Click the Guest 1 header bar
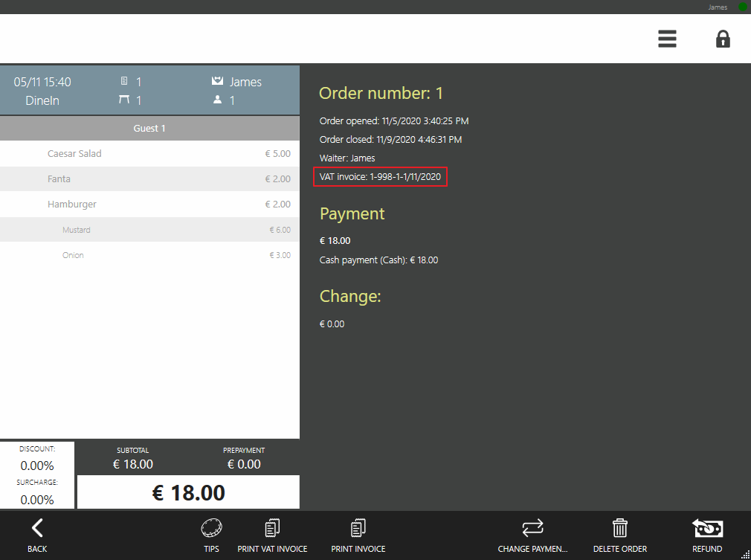The image size is (751, 560). [149, 129]
